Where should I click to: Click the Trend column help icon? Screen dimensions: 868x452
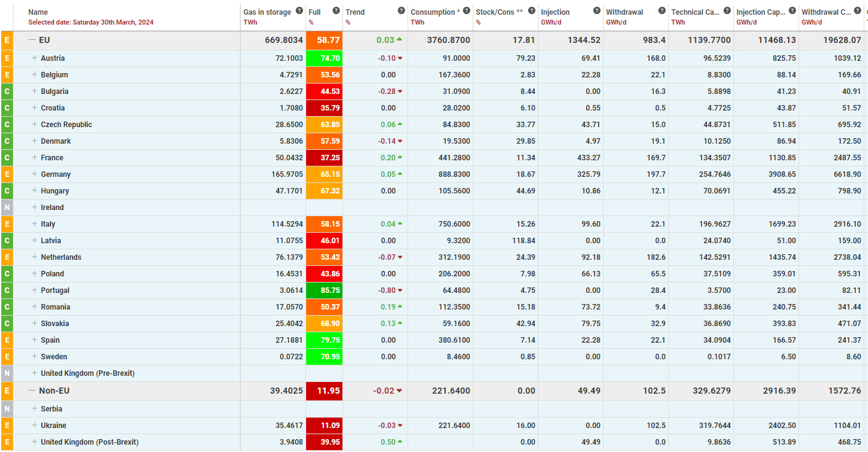pos(401,10)
